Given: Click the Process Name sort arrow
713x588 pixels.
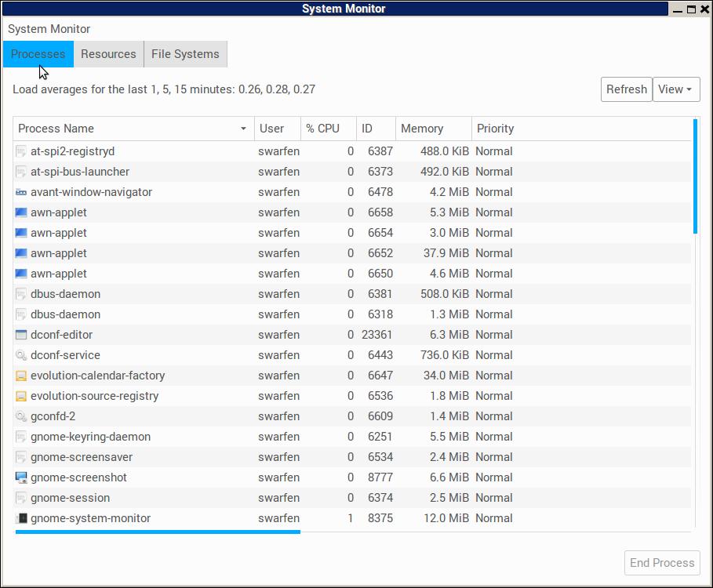Looking at the screenshot, I should 244,129.
